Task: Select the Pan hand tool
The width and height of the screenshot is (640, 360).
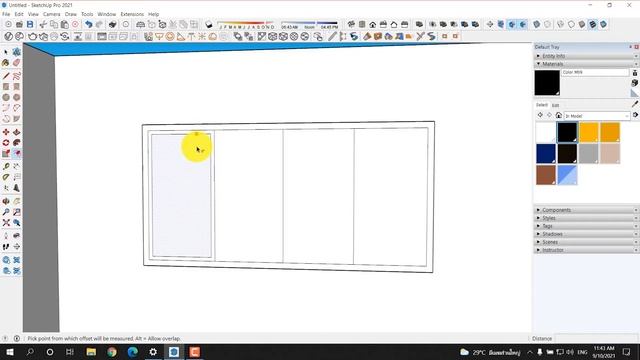Action: click(x=16, y=201)
